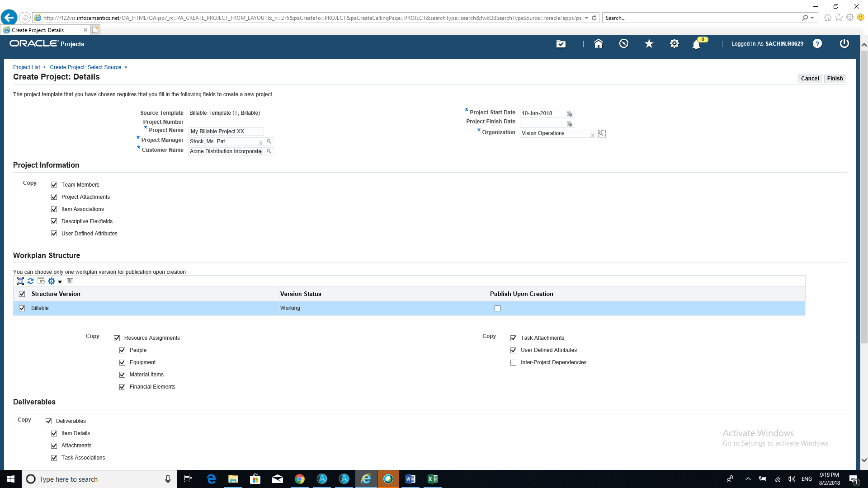Click the Project Name input field

coord(226,131)
